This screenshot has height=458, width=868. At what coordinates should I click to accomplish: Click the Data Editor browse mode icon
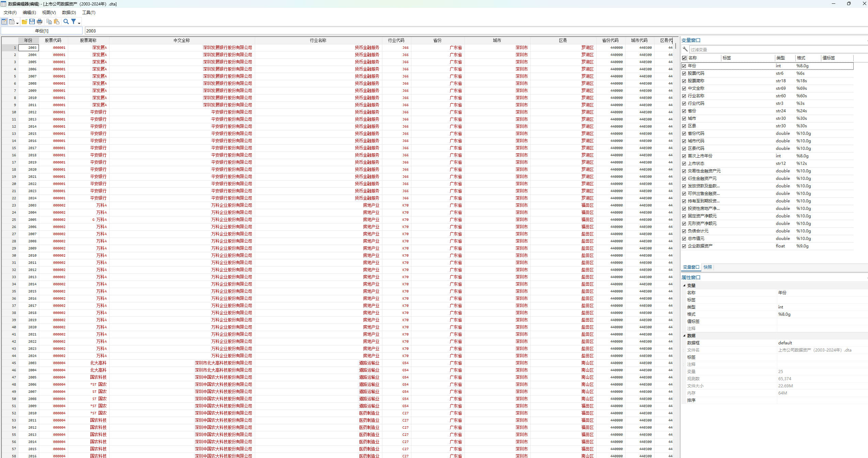pyautogui.click(x=12, y=22)
